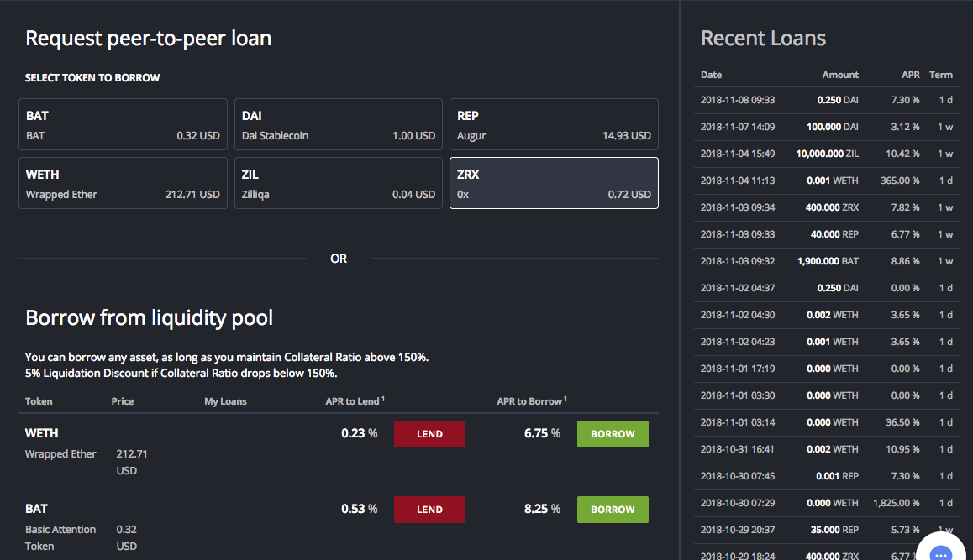Click the APR to Borrow column header
This screenshot has height=560, width=973.
coord(529,401)
